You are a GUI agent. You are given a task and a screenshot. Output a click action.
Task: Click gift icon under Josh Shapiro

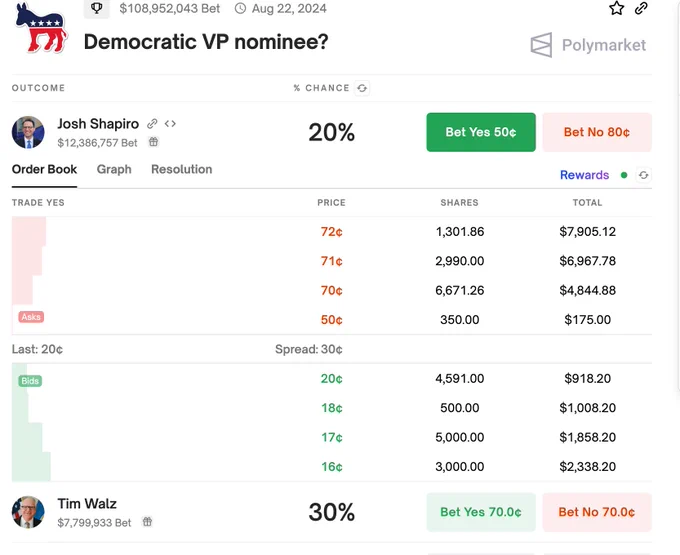click(154, 142)
